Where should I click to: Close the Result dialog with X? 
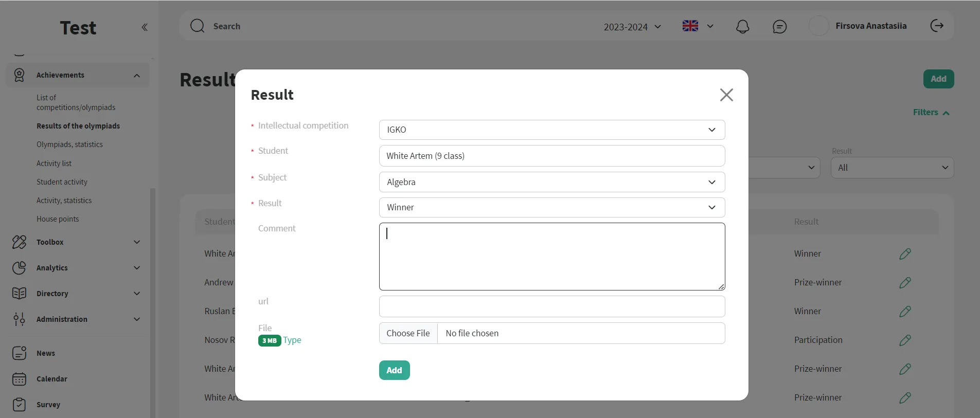[x=726, y=95]
